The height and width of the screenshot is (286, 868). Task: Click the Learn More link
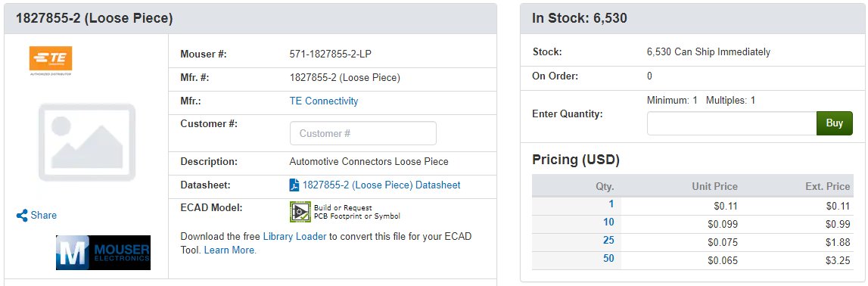230,250
